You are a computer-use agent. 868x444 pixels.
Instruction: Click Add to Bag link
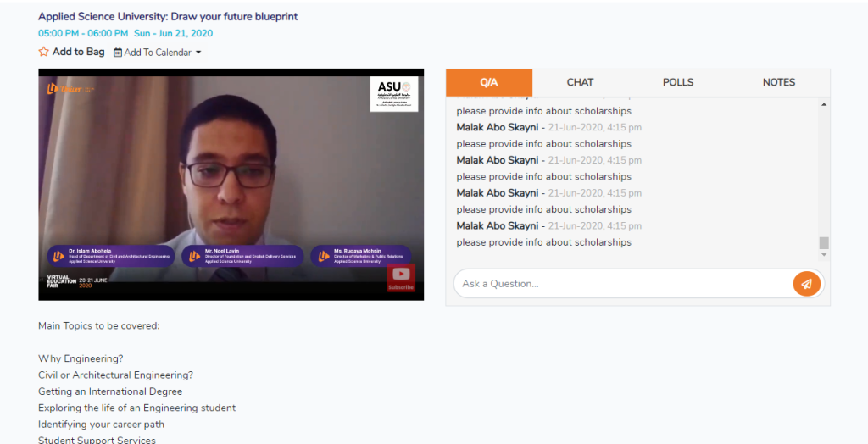(x=78, y=52)
